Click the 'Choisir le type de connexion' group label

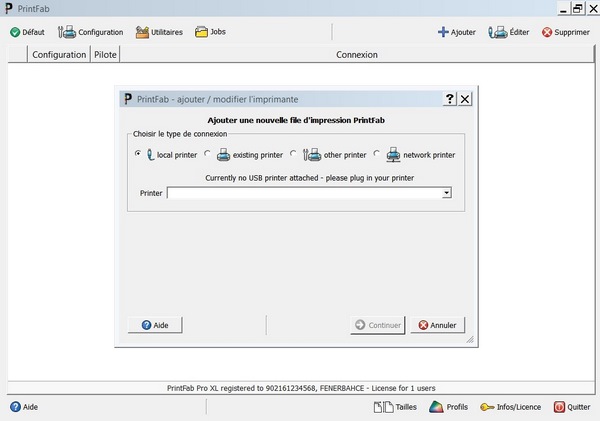180,134
